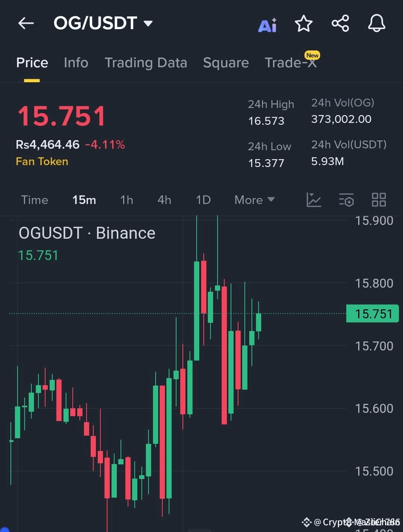This screenshot has width=403, height=532.
Task: Open the AI analysis icon
Action: [x=268, y=25]
